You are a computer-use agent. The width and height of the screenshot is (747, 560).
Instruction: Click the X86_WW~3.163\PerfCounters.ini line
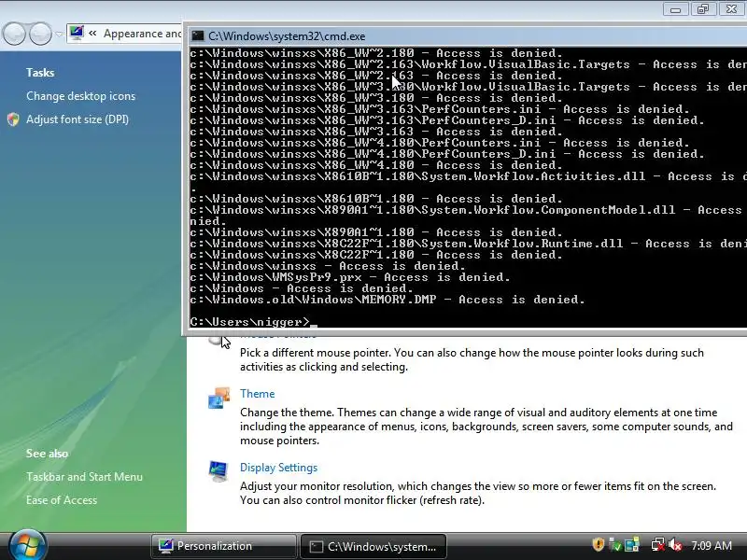[439, 109]
